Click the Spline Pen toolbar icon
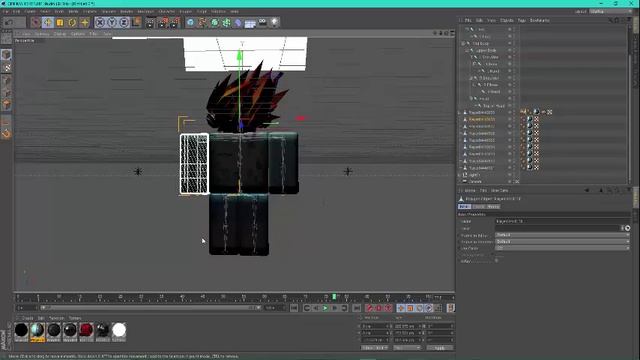The width and height of the screenshot is (640, 360). pyautogui.click(x=202, y=22)
